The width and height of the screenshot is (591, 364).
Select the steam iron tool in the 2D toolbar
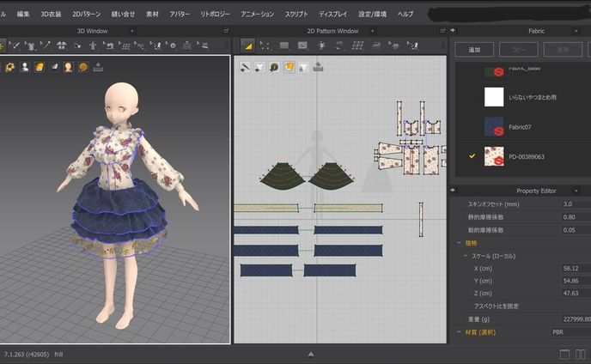(376, 45)
